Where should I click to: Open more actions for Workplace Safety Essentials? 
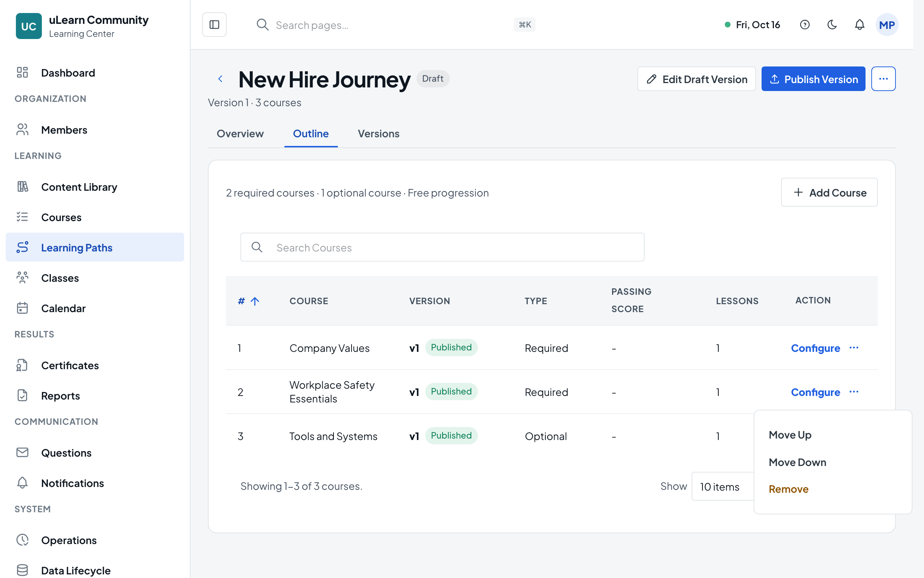pyautogui.click(x=854, y=392)
